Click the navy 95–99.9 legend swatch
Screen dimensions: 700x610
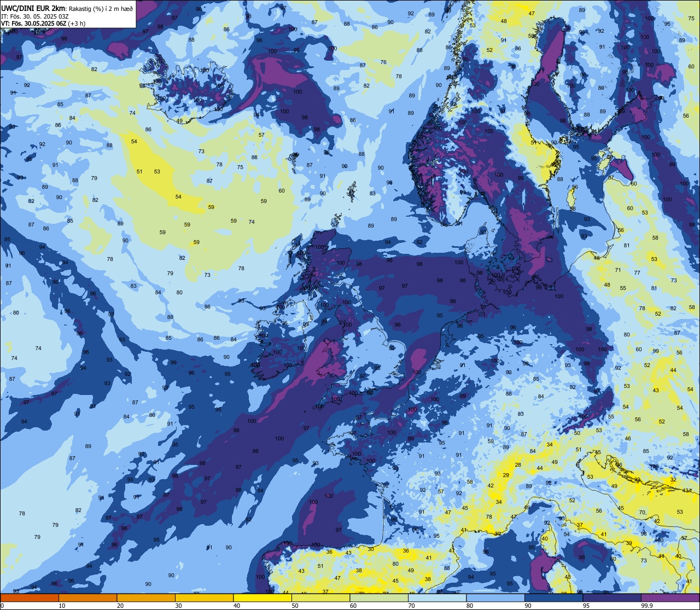click(x=612, y=597)
